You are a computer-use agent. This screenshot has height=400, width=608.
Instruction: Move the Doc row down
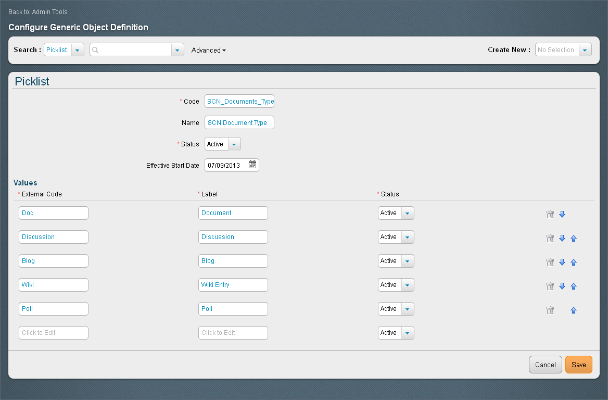coord(562,214)
